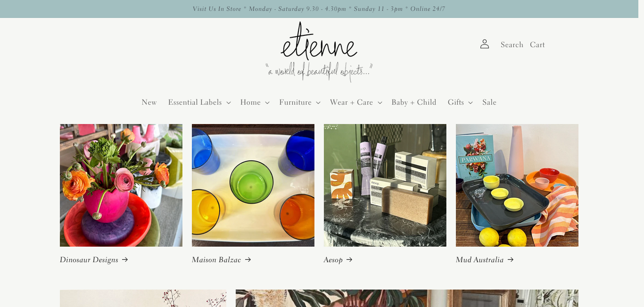
Task: Open the Search link
Action: tap(512, 45)
